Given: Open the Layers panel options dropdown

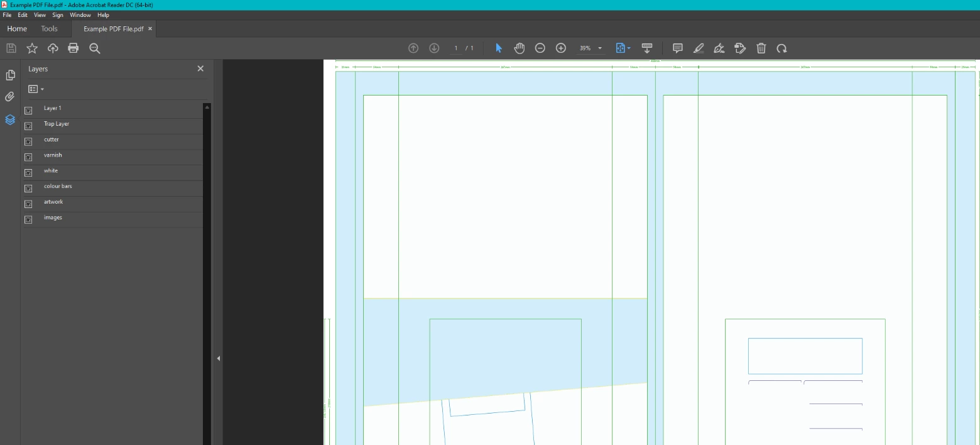Looking at the screenshot, I should [x=36, y=89].
